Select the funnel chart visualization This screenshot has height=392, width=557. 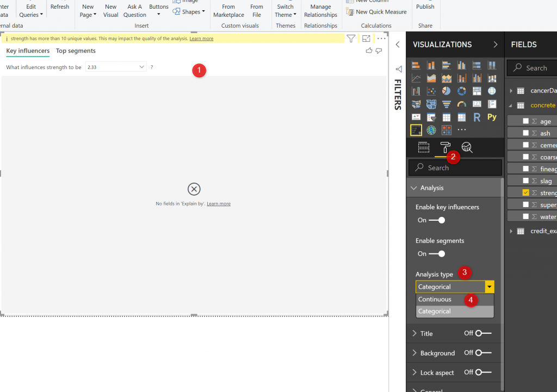point(447,104)
